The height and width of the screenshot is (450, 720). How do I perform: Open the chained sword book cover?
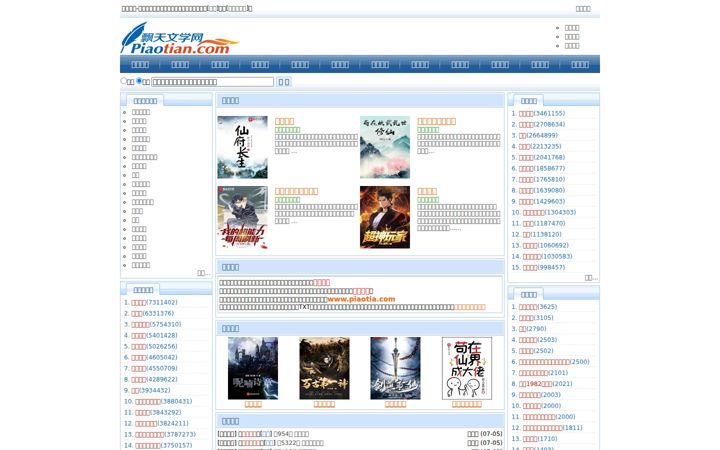395,368
